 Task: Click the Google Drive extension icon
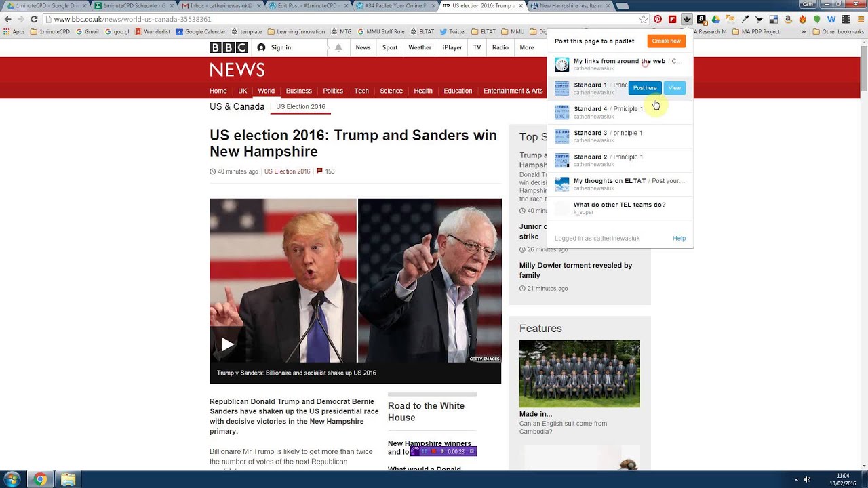click(715, 19)
